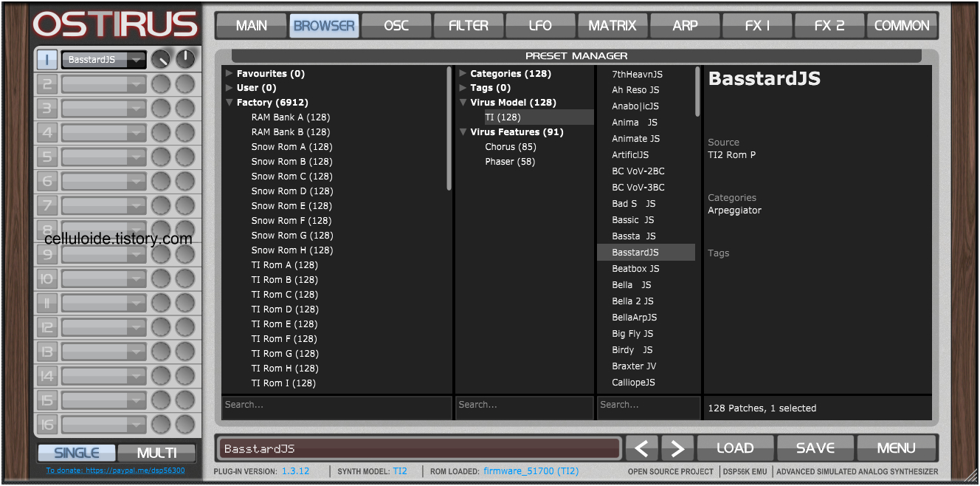Open the LFO tab

tap(540, 26)
